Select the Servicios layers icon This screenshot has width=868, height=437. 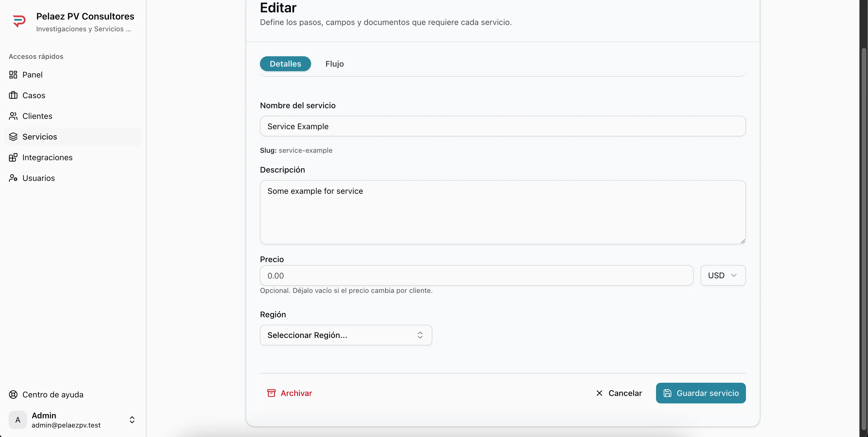pyautogui.click(x=13, y=137)
